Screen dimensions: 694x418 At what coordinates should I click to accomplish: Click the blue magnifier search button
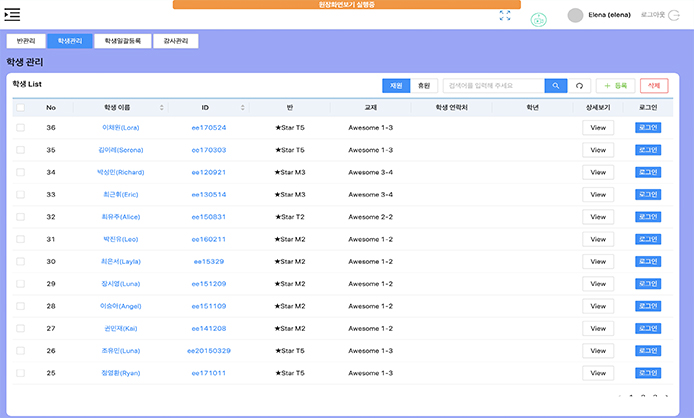(x=556, y=86)
